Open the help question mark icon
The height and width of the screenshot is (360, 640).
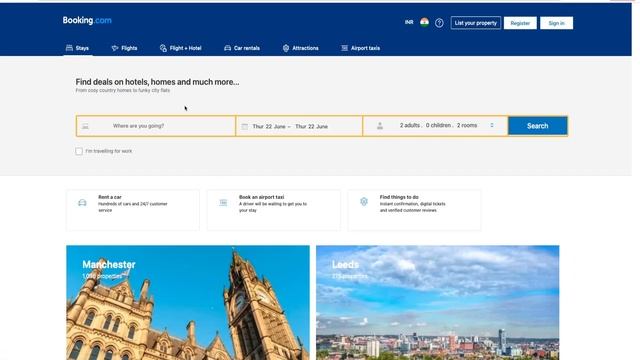click(439, 23)
